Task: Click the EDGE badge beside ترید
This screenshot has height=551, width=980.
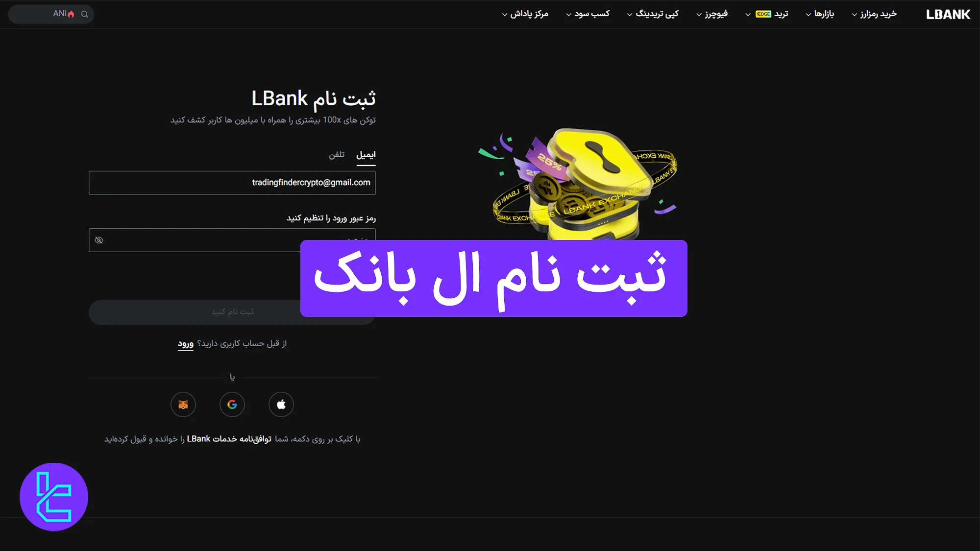Action: pos(763,14)
